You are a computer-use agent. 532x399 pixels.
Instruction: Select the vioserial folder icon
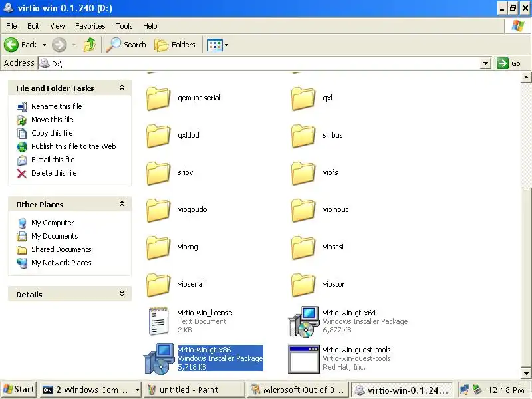click(x=158, y=285)
